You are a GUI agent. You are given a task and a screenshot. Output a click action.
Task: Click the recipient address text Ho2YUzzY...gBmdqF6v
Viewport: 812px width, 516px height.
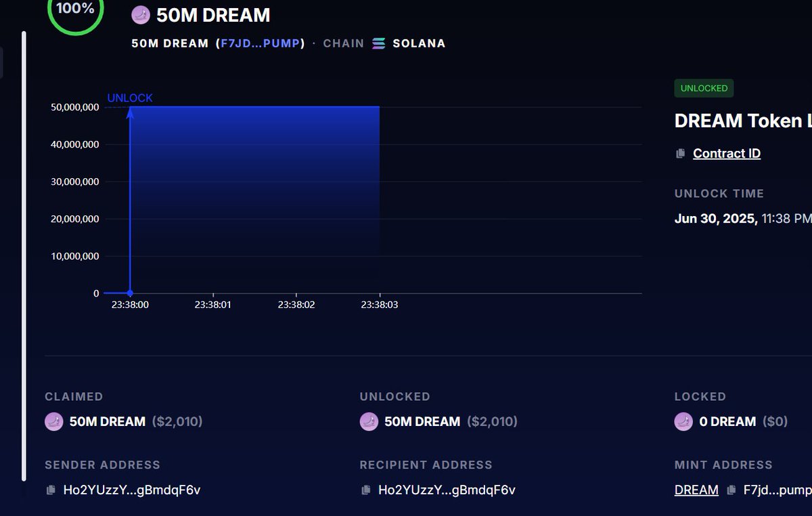(x=447, y=490)
